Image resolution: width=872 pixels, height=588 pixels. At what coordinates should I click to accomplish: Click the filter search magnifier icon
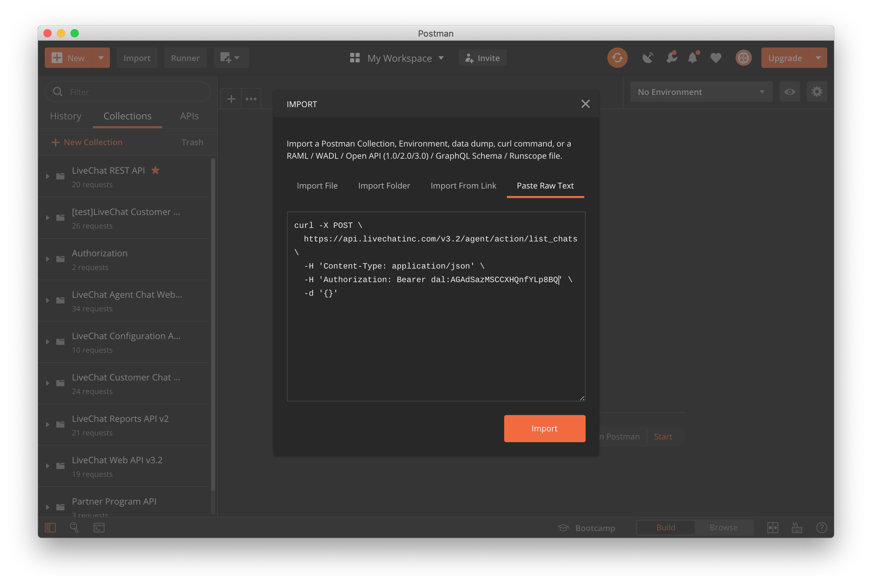57,92
